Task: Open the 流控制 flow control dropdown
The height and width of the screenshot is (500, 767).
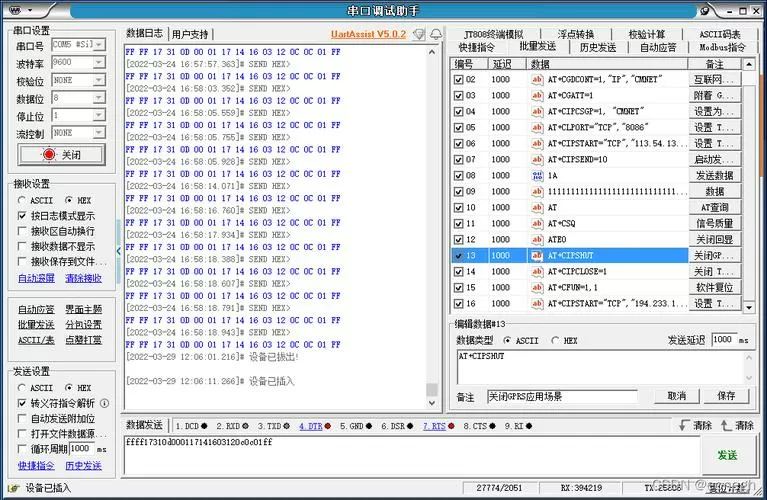Action: point(99,133)
